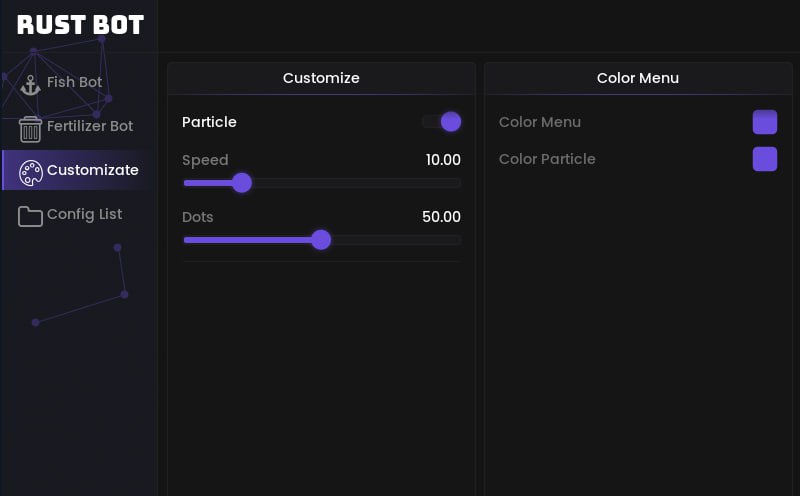Click the Speed slider handle
800x496 pixels.
(241, 183)
